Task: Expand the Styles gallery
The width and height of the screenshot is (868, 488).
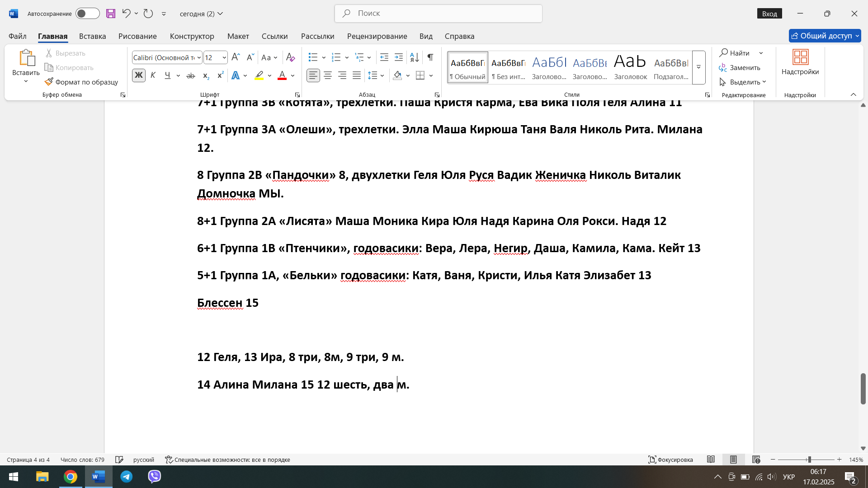Action: 698,67
